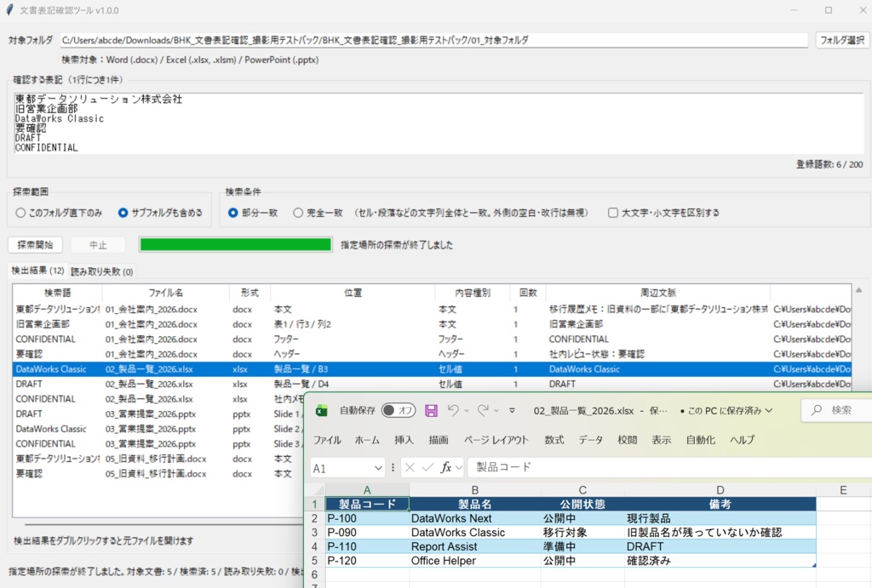The width and height of the screenshot is (872, 588).
Task: Click the feather app icon in title bar
Action: click(x=9, y=10)
